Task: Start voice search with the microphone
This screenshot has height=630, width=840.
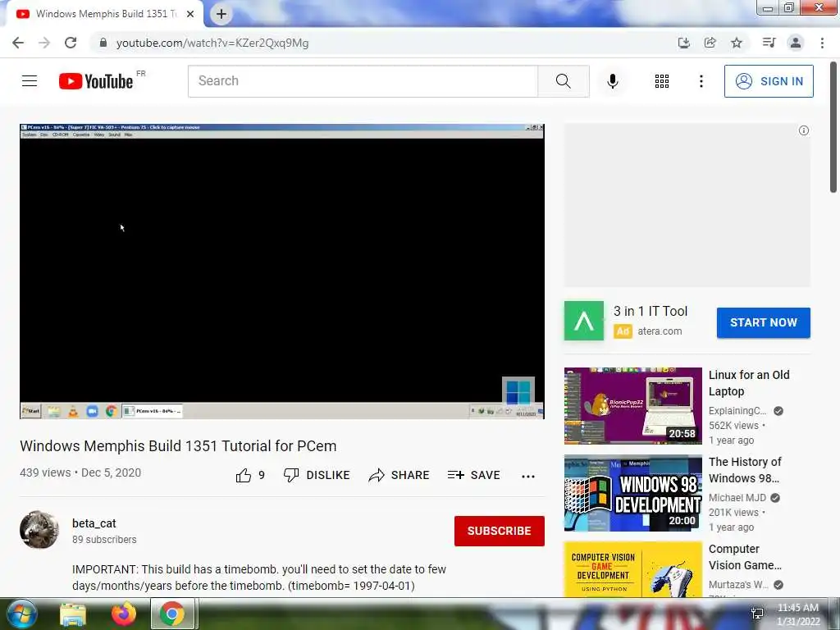Action: (x=613, y=81)
